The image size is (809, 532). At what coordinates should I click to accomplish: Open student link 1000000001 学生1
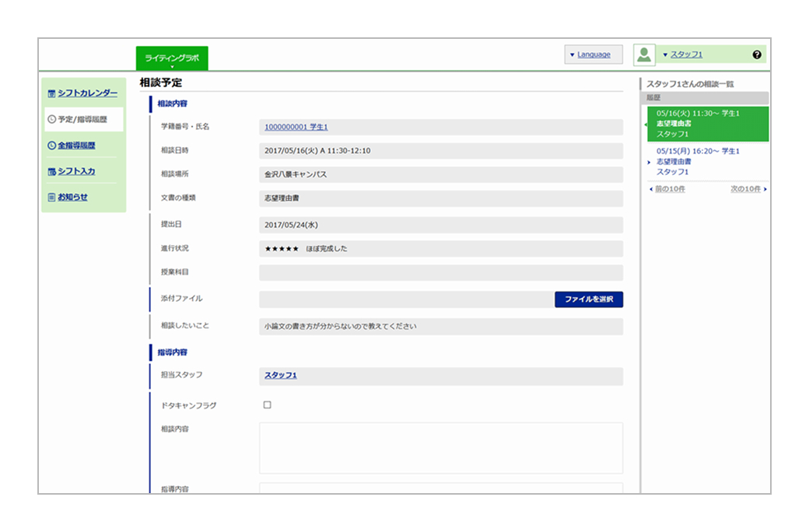[296, 127]
